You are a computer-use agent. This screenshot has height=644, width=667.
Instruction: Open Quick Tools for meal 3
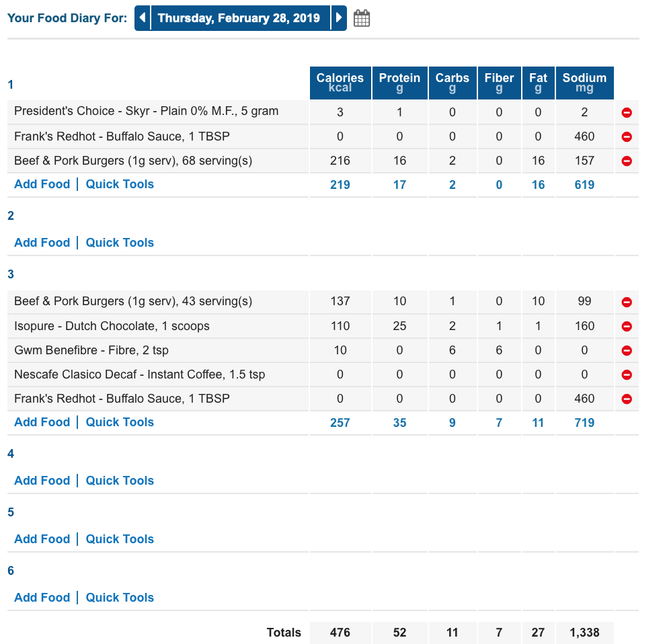(x=120, y=422)
